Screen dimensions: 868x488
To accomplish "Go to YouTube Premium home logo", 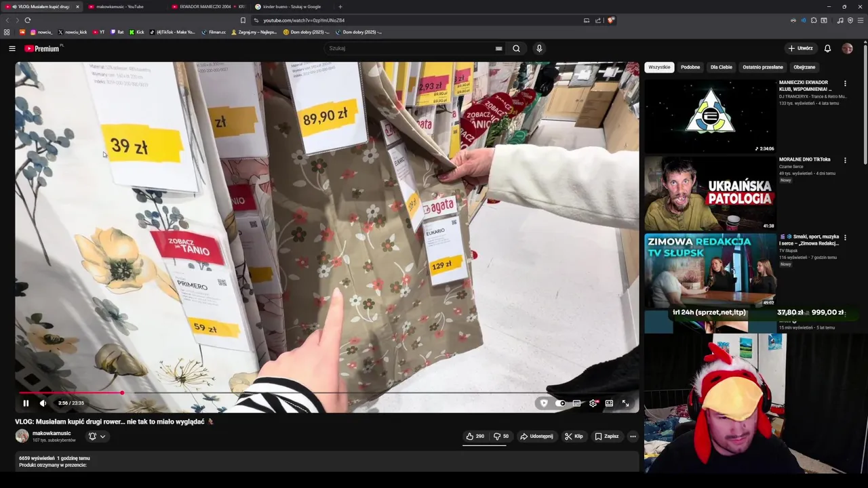I will (43, 49).
